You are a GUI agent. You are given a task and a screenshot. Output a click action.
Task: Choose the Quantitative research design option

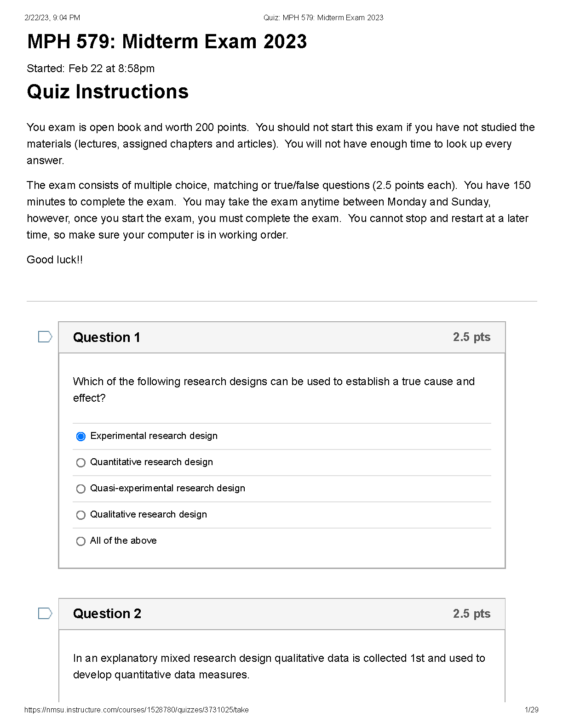click(81, 462)
